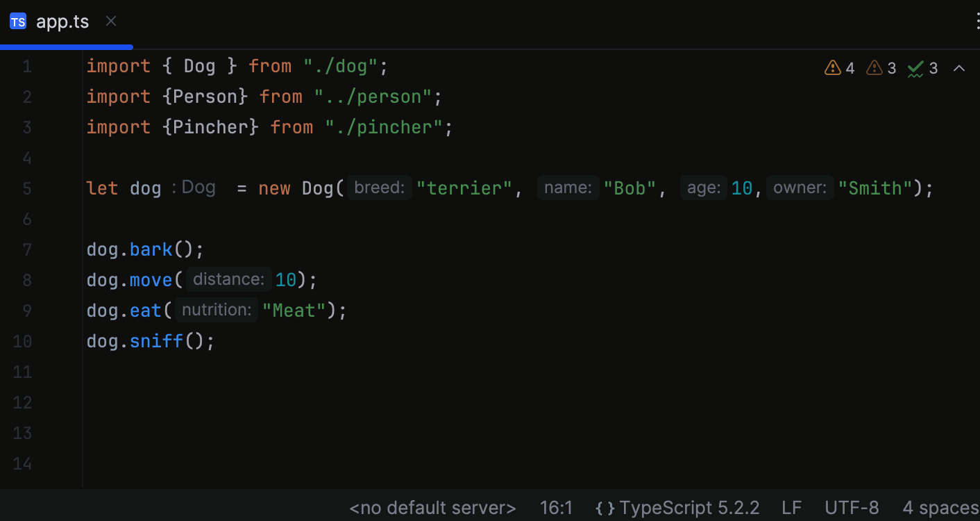Click the nutrition: parameter hint

coord(216,310)
